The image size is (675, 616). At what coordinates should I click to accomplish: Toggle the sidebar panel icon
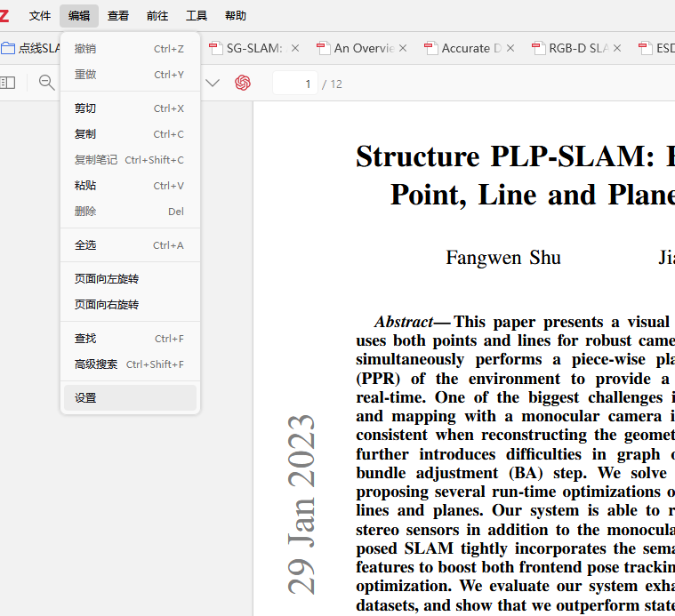pyautogui.click(x=8, y=83)
